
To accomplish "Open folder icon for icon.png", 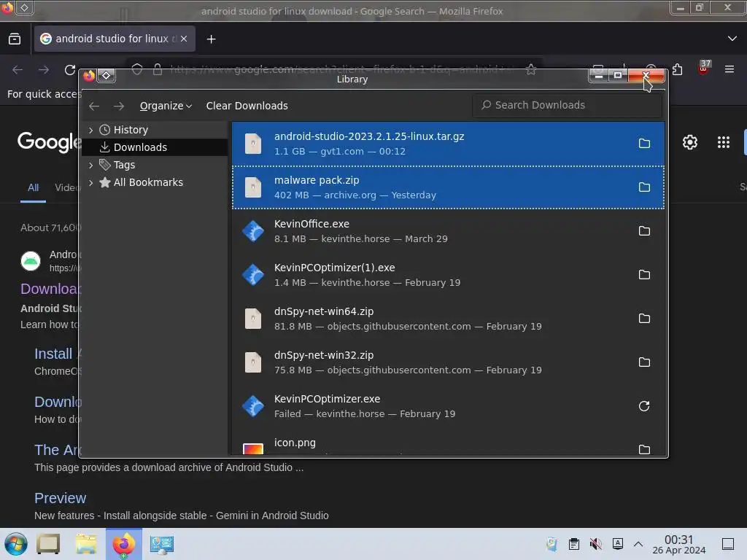I will tap(644, 449).
